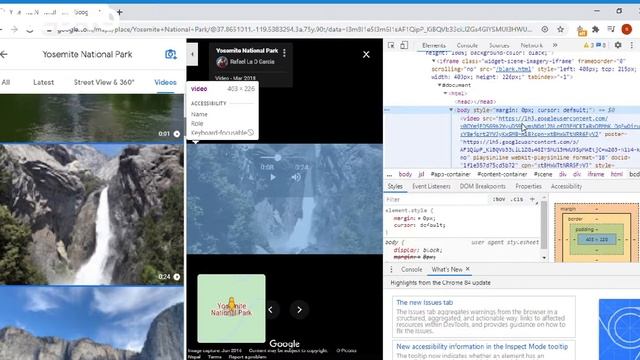Screen dimensions: 640x360
Task: Mute the video volume icon
Action: (x=296, y=177)
